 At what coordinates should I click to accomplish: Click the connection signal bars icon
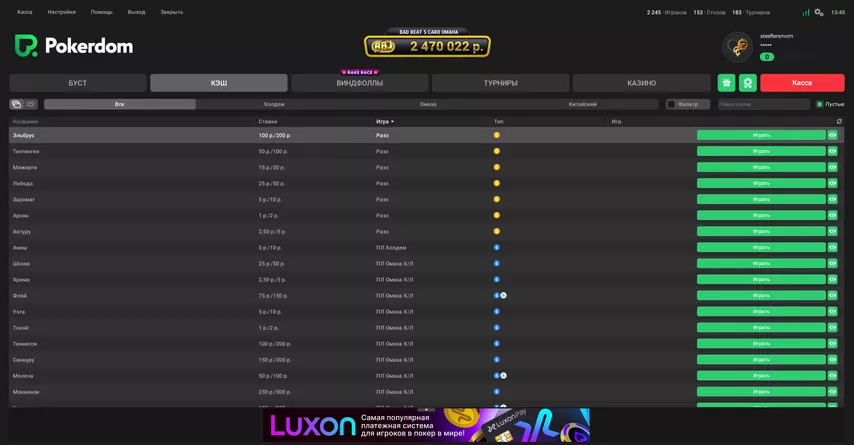click(805, 12)
